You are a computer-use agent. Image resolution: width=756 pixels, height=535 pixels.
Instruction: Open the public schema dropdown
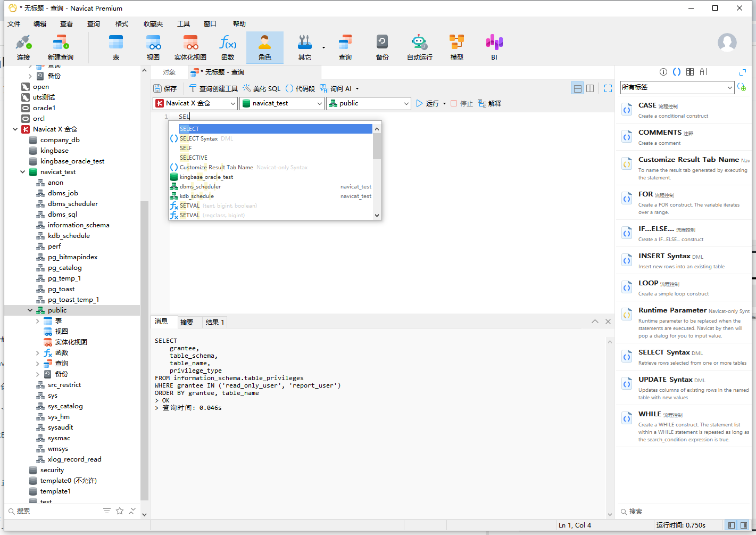tap(369, 103)
